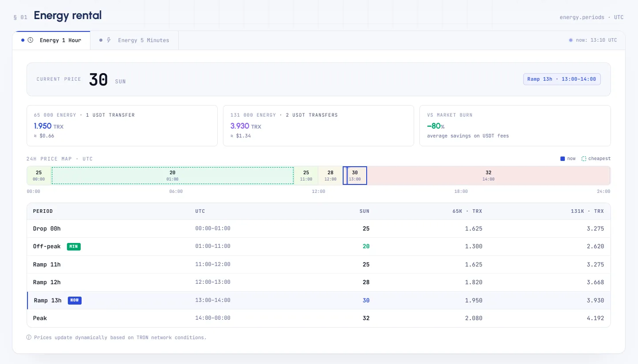
Task: Select the 'Drop 00h' period row label
Action: pos(47,229)
